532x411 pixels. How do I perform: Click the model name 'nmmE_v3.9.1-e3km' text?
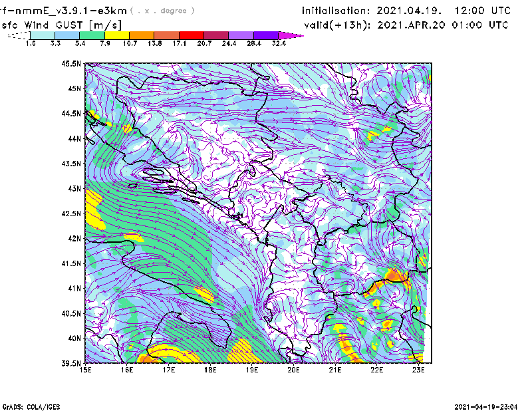[x=71, y=11]
